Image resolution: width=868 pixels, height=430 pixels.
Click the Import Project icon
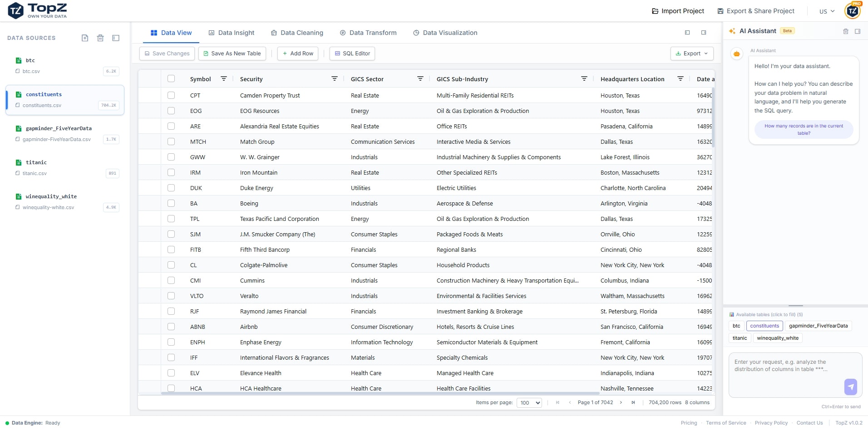point(655,10)
